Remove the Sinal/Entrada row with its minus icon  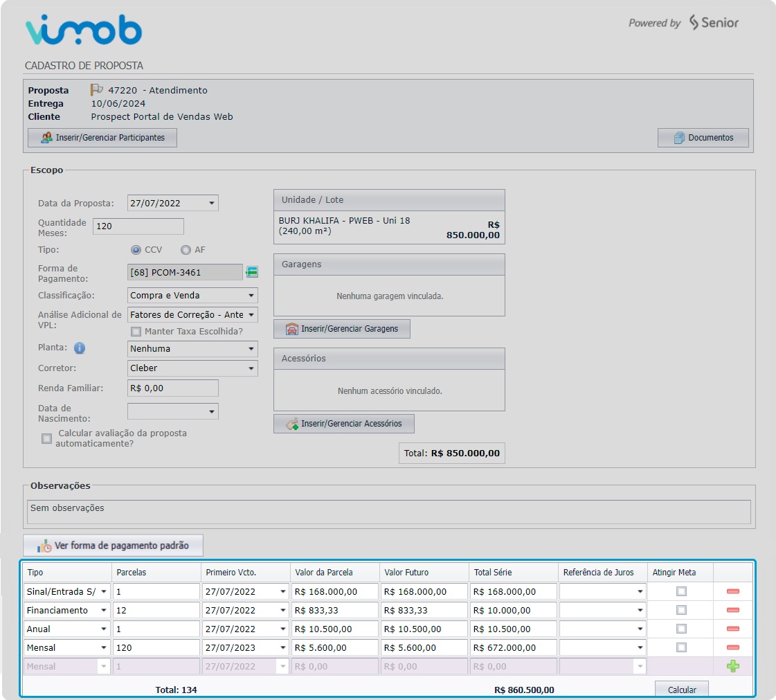[x=732, y=591]
